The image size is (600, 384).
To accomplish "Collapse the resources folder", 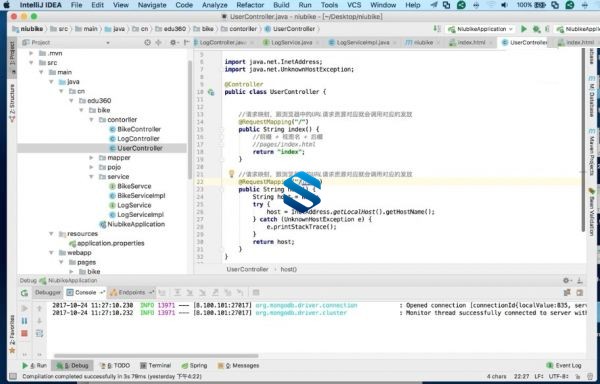I will (x=51, y=234).
